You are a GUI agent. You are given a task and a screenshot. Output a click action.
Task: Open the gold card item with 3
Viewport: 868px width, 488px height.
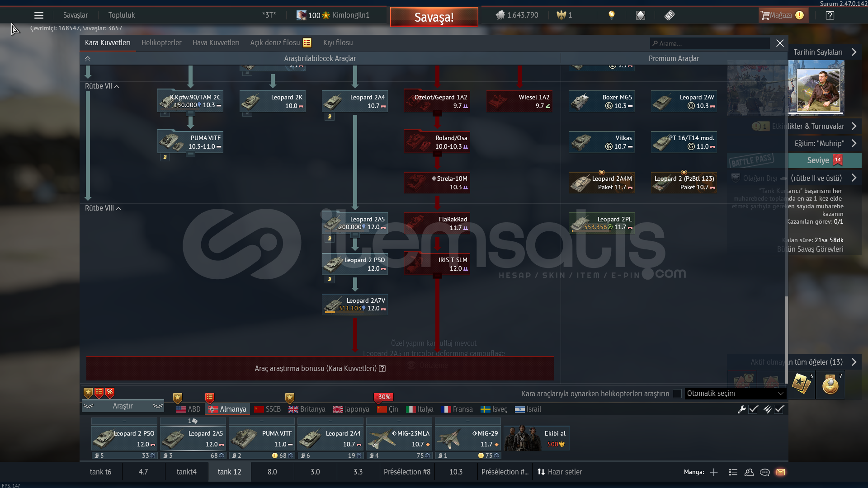point(802,385)
